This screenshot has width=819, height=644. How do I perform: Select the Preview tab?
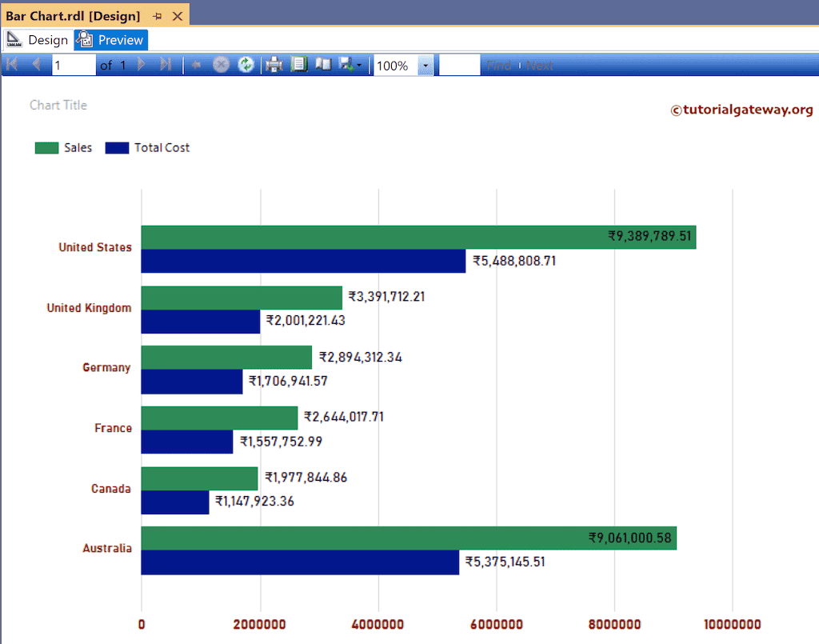110,39
